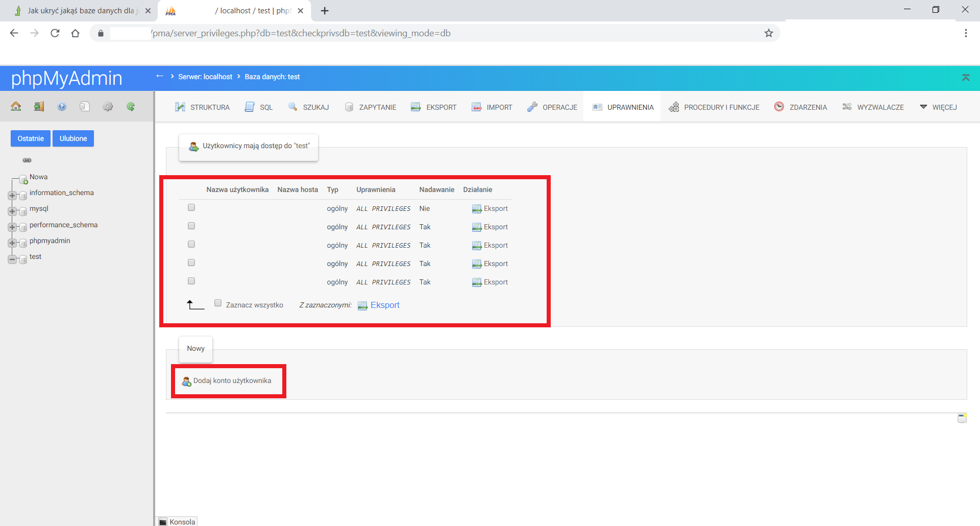Screen dimensions: 980x526
Task: Click the 'Z zaznaczonymi' Eksport link
Action: (x=384, y=305)
